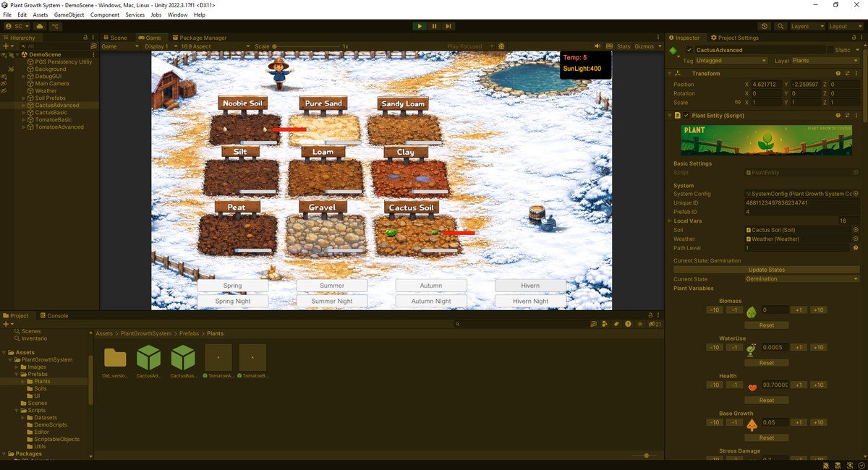
Task: Open the Display 1 dropdown
Action: click(160, 46)
